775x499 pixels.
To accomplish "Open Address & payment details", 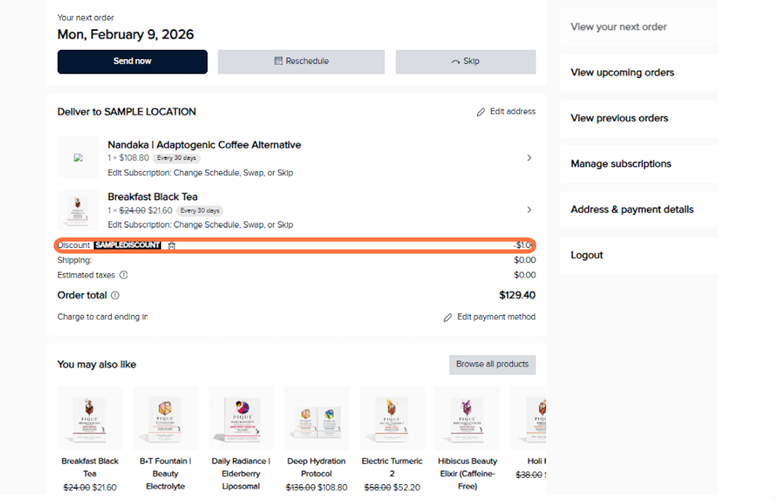I will click(632, 210).
